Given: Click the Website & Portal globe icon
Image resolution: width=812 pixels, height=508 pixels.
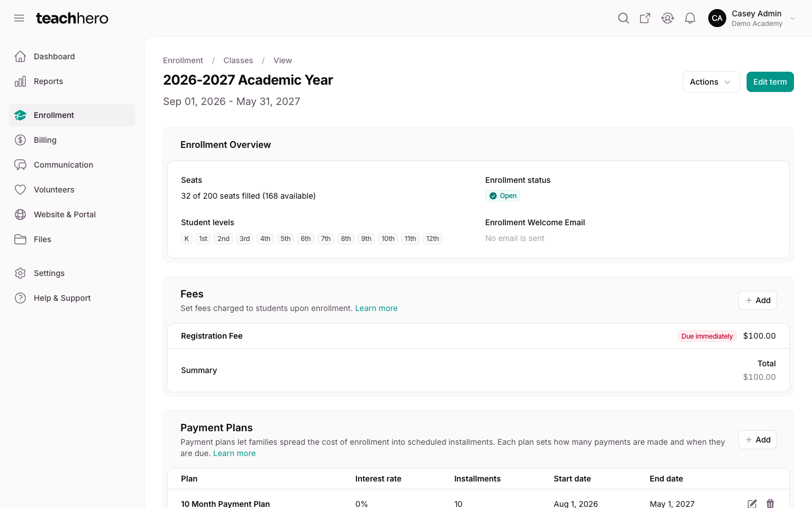Looking at the screenshot, I should [20, 214].
